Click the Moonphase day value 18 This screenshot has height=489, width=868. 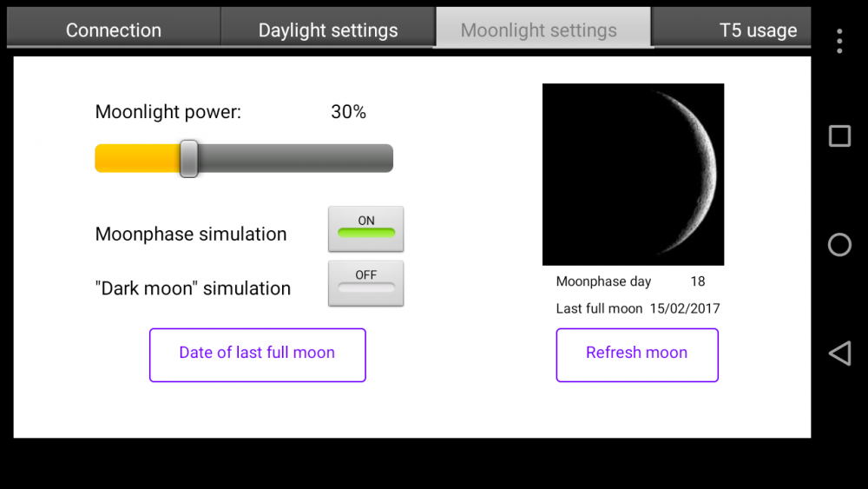[698, 281]
